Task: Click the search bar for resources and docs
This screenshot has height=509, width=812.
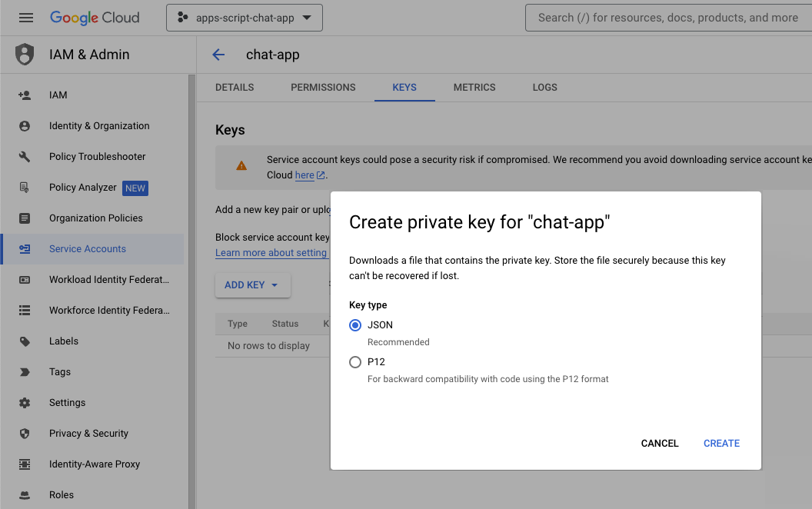Action: point(669,18)
